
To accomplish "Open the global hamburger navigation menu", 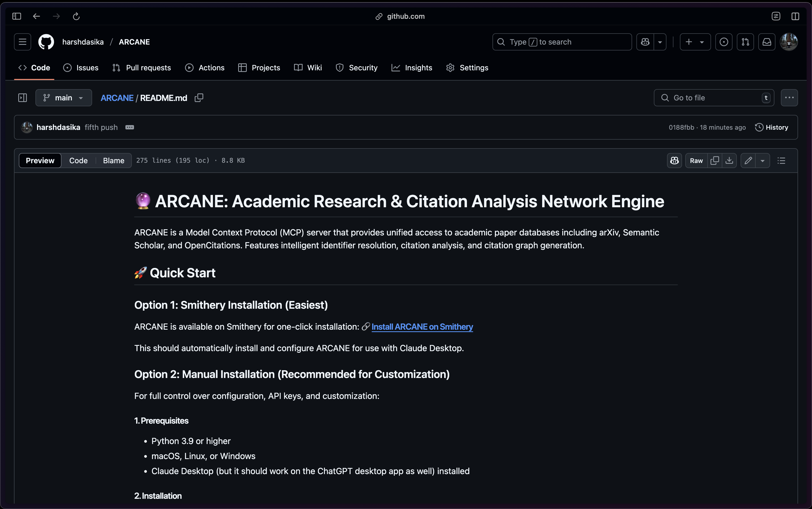I will [x=23, y=42].
